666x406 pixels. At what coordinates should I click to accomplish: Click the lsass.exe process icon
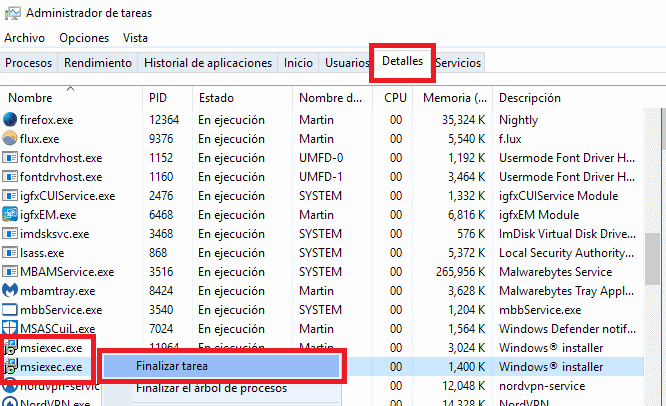coord(10,253)
